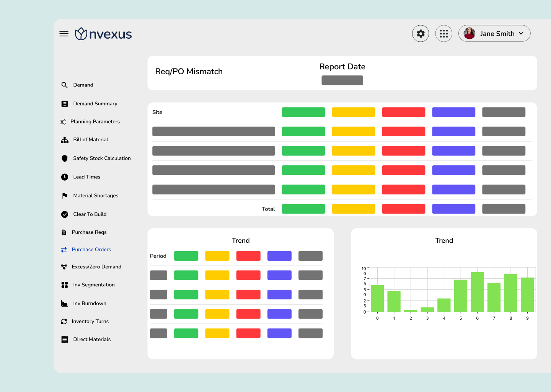Open Excess/Zero Demand page
Screen dimensions: 551x392
pyautogui.click(x=96, y=267)
